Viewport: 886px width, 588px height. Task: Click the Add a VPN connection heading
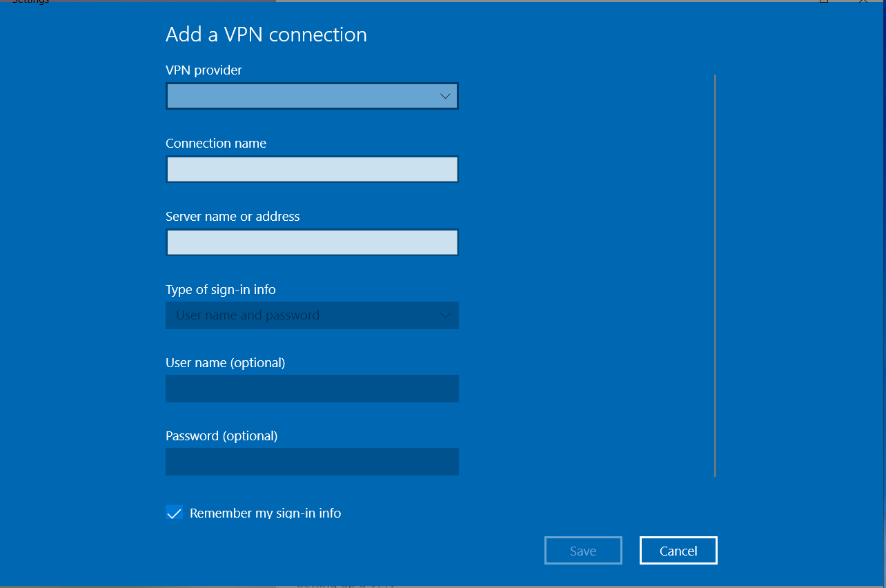click(x=266, y=34)
